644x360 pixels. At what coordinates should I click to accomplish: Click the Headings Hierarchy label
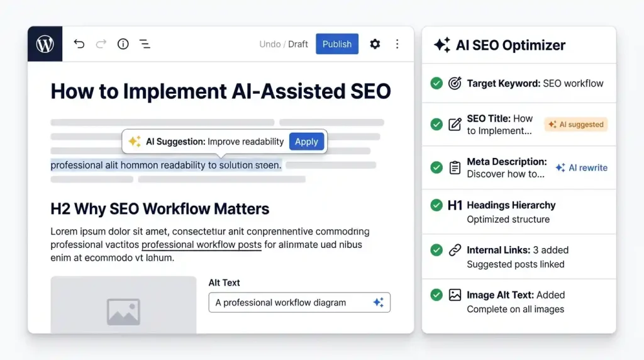coord(511,205)
